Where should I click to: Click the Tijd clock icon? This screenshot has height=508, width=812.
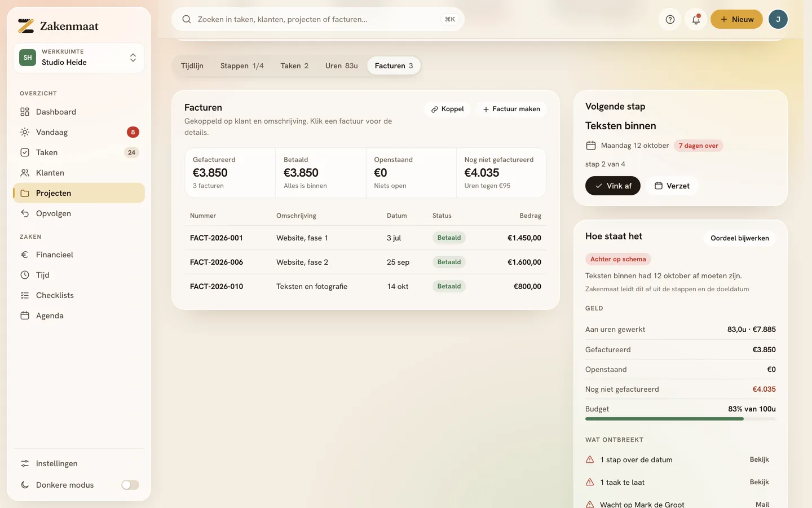25,275
